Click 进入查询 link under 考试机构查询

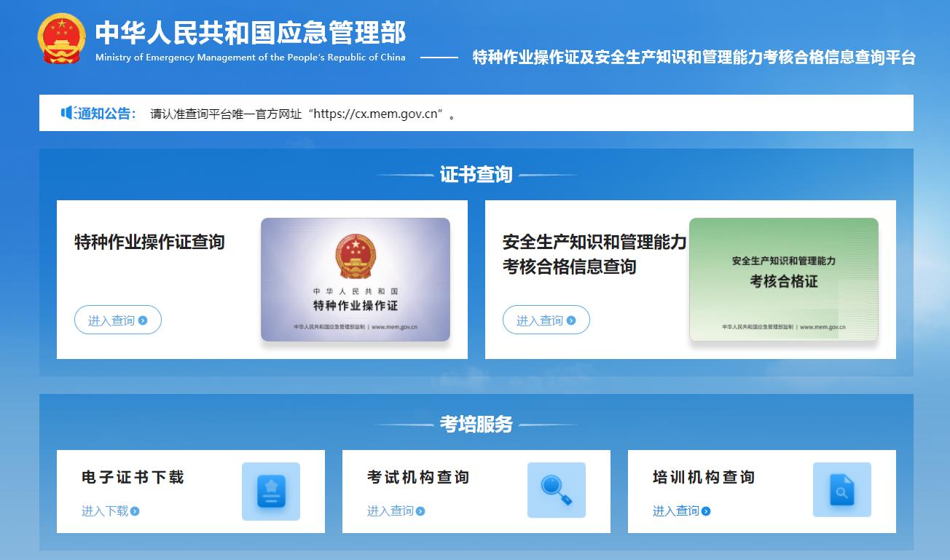[396, 511]
